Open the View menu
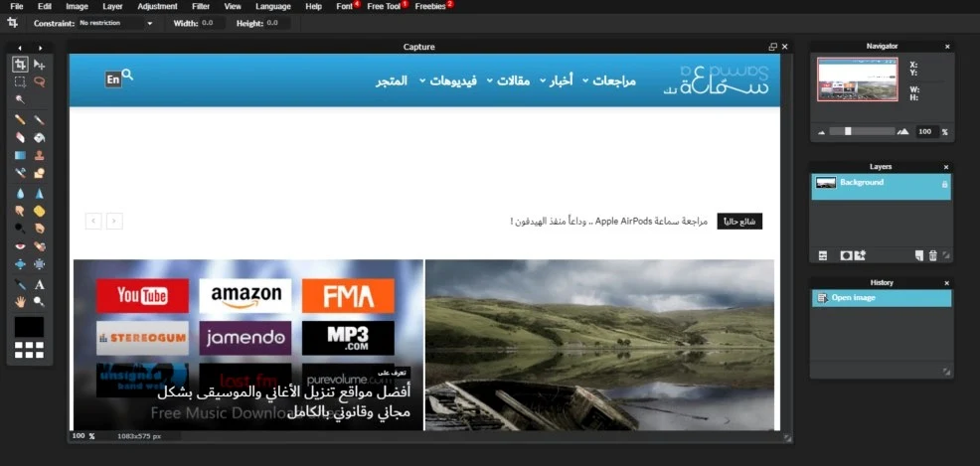The image size is (980, 466). click(233, 6)
